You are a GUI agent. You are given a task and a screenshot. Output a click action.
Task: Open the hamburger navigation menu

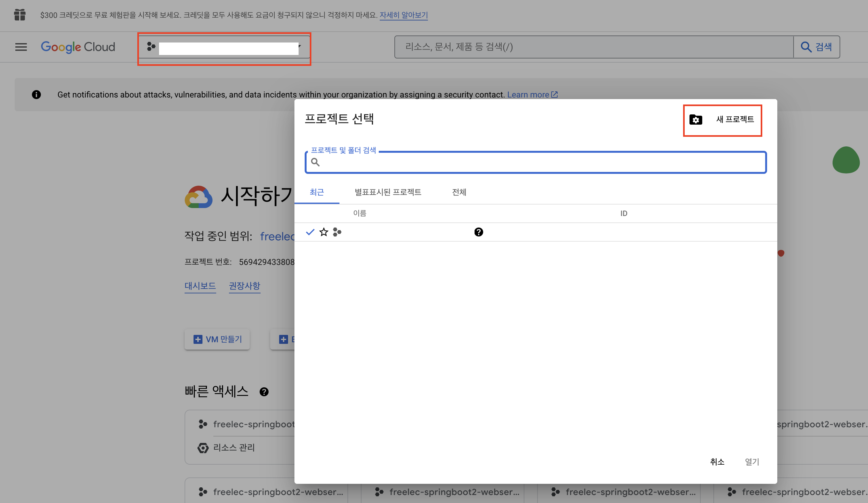click(21, 47)
